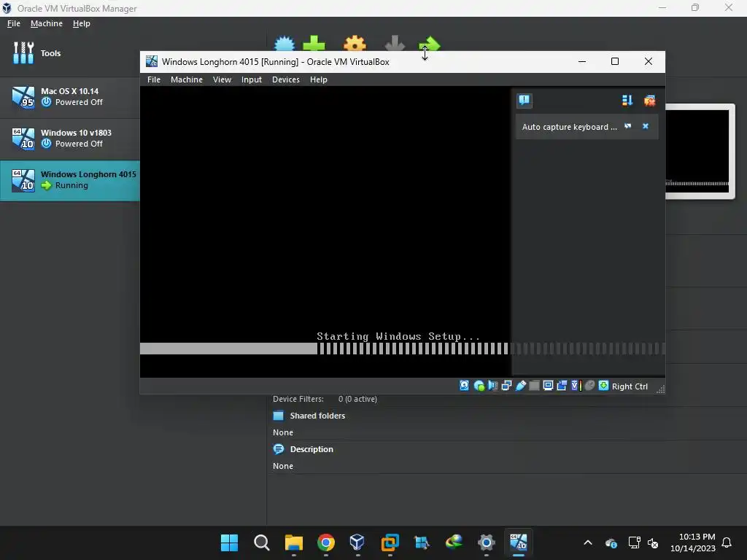Click the Description section header

pyautogui.click(x=311, y=449)
